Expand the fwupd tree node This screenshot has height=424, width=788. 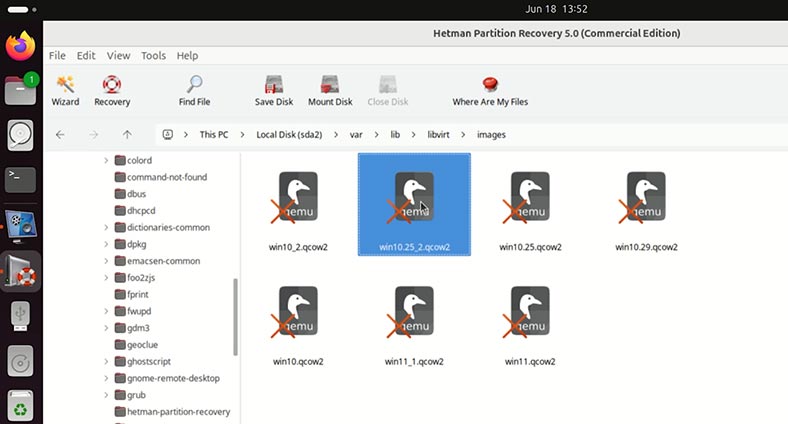click(106, 311)
